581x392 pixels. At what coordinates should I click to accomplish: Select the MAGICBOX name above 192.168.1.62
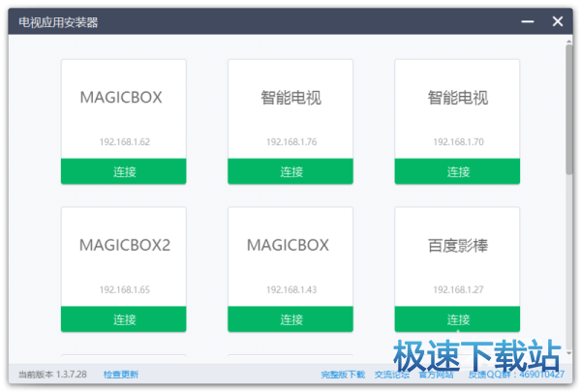pos(121,98)
